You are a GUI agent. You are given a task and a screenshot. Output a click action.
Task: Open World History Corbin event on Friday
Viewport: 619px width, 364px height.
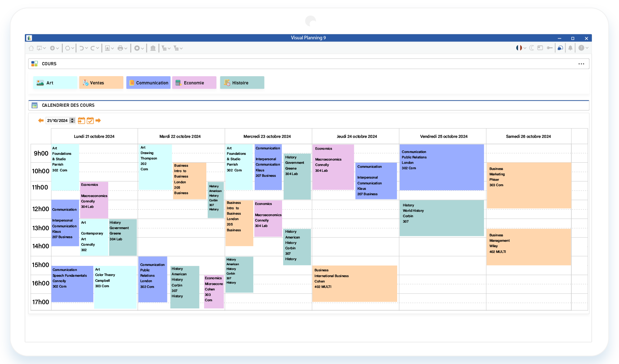click(x=442, y=218)
